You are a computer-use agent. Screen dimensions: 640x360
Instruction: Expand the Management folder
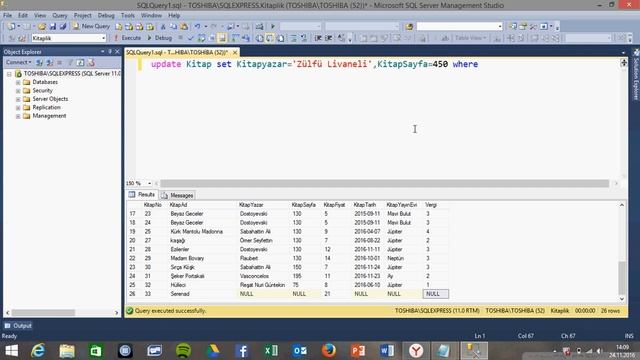[18, 116]
